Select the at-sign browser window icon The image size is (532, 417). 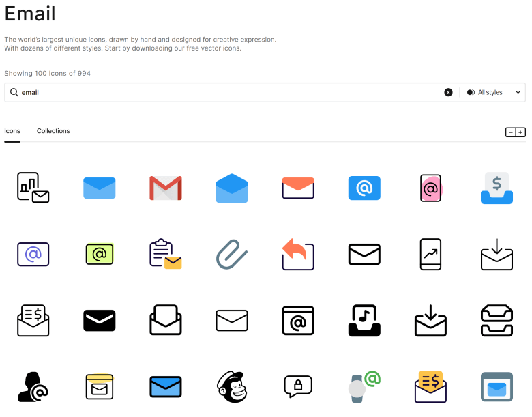click(x=298, y=320)
